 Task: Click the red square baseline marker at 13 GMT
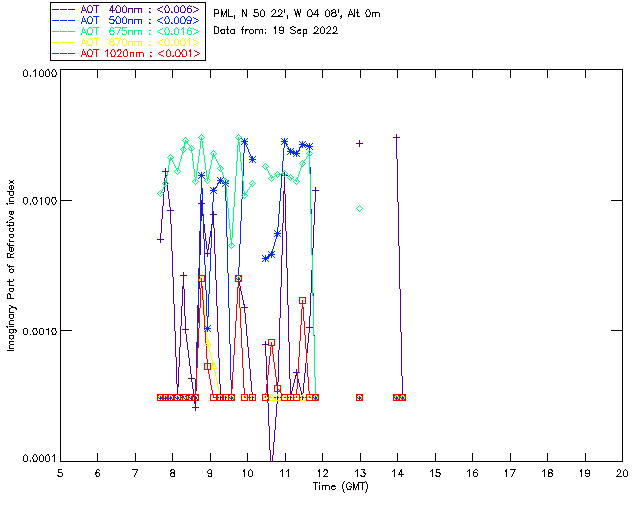tap(360, 397)
